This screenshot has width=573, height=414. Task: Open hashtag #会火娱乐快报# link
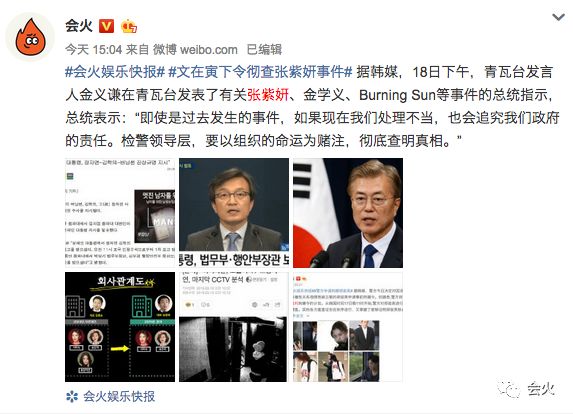coord(115,72)
